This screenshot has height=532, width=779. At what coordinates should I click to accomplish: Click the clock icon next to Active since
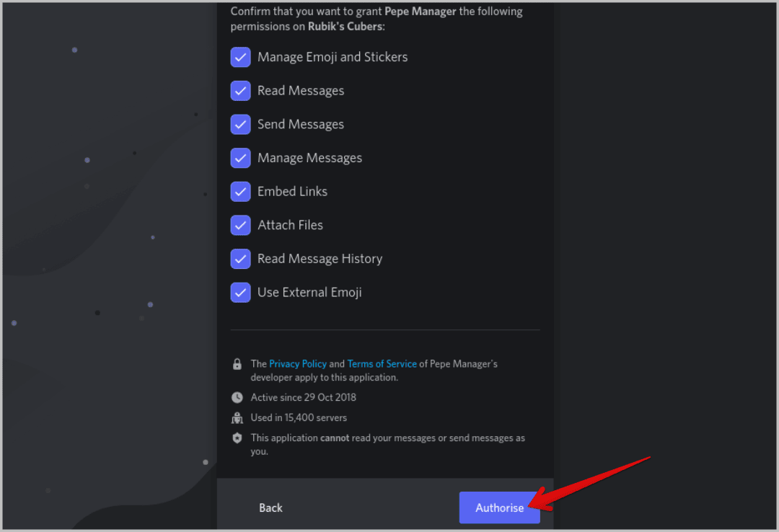(x=237, y=397)
